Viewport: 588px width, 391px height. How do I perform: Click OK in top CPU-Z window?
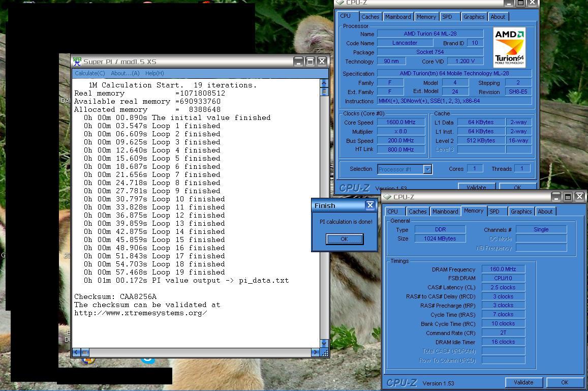point(517,187)
